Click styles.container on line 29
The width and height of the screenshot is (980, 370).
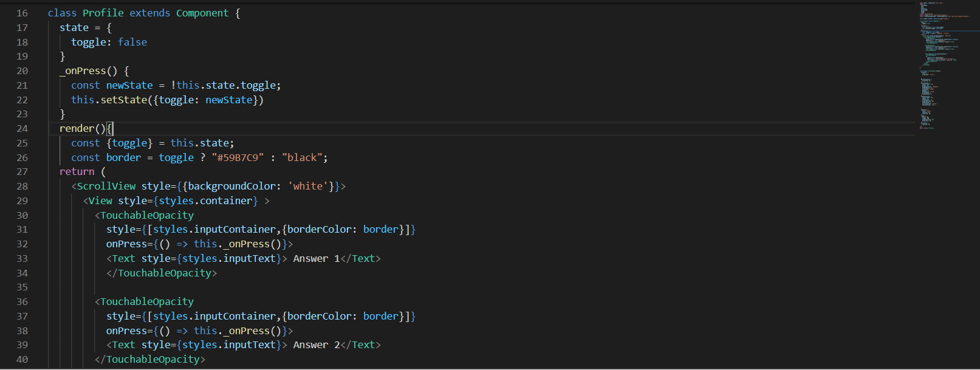click(x=205, y=200)
